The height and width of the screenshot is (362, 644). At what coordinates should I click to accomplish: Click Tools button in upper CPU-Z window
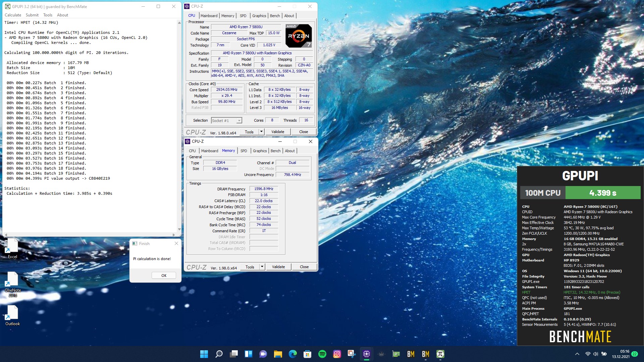point(249,132)
